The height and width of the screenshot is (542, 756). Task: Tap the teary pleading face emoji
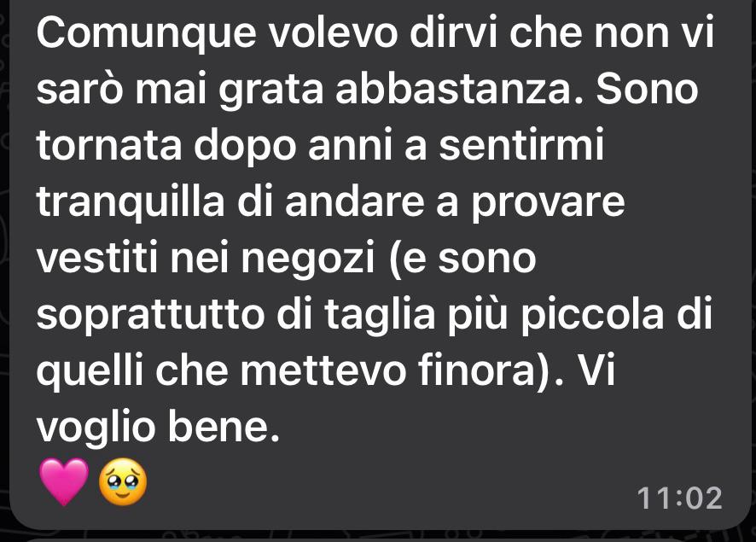(x=123, y=481)
